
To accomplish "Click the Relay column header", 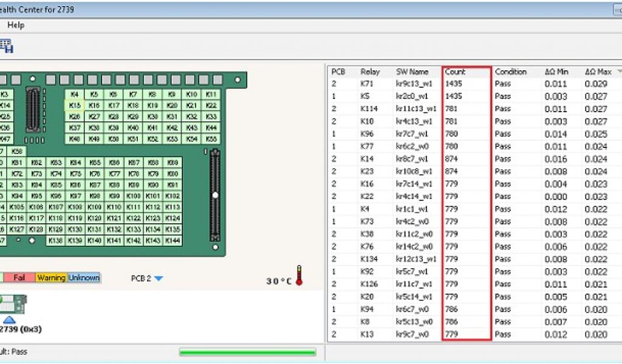I will pyautogui.click(x=371, y=72).
